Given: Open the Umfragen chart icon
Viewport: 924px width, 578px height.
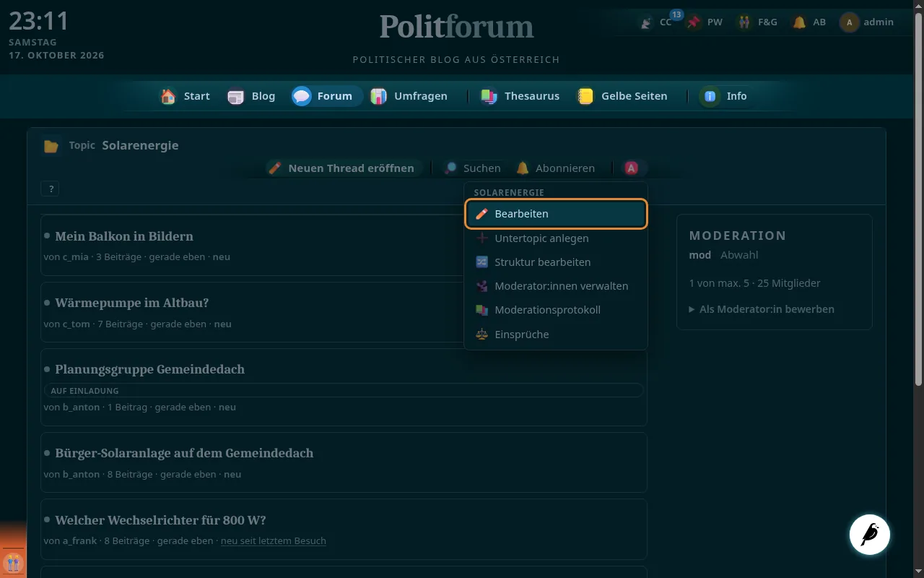Looking at the screenshot, I should click(378, 96).
